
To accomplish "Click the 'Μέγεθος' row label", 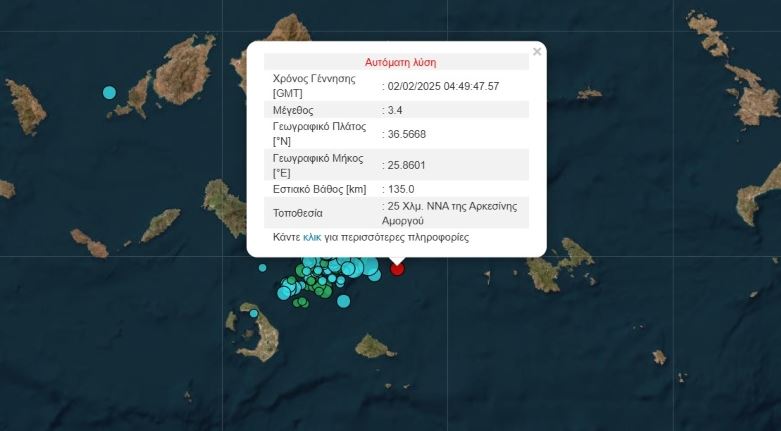I will point(294,110).
